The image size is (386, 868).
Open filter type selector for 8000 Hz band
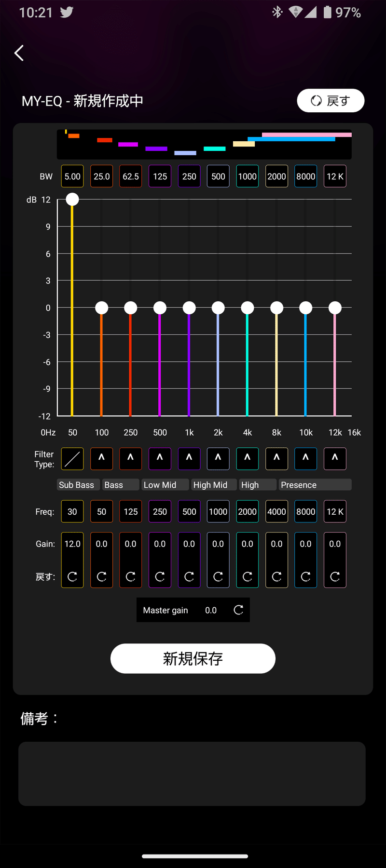[x=305, y=459]
